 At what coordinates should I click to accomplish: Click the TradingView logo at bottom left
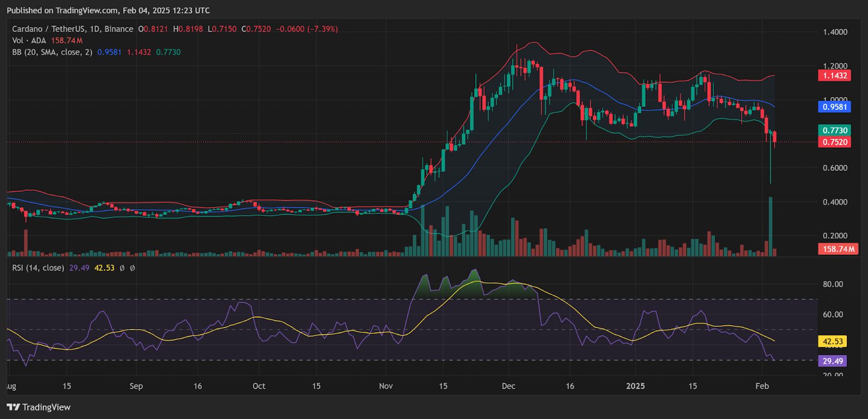39,407
